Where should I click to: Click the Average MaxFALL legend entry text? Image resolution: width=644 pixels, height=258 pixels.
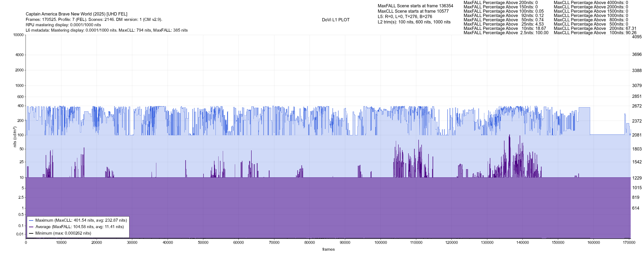(x=79, y=227)
